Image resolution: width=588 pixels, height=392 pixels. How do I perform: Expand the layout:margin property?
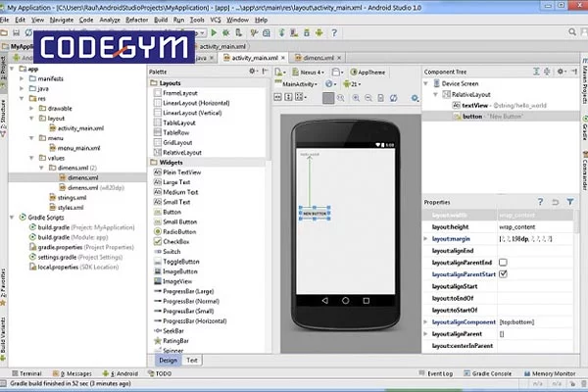pos(425,238)
